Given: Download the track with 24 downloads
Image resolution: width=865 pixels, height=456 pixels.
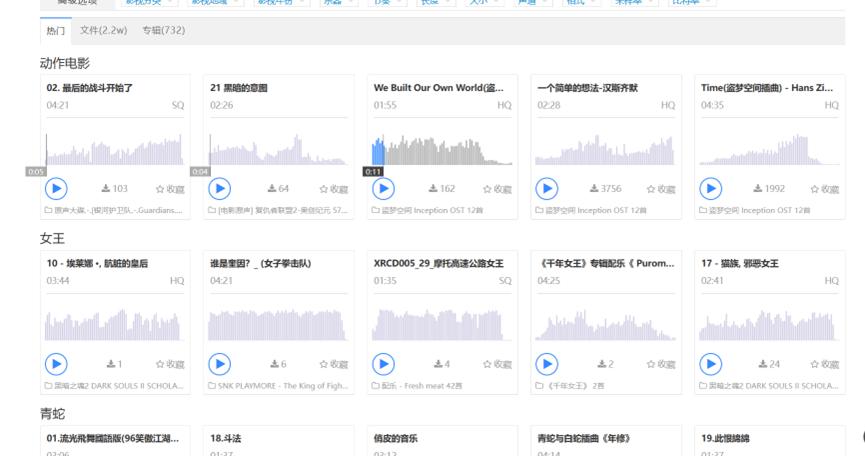Looking at the screenshot, I should pos(769,364).
